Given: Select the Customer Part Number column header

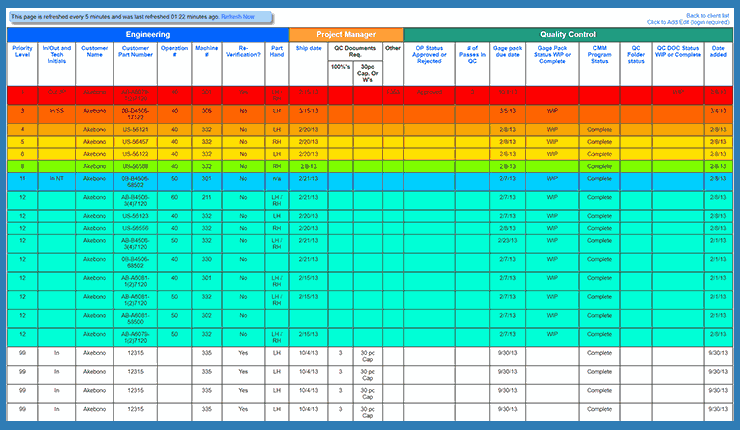Looking at the screenshot, I should tap(135, 51).
